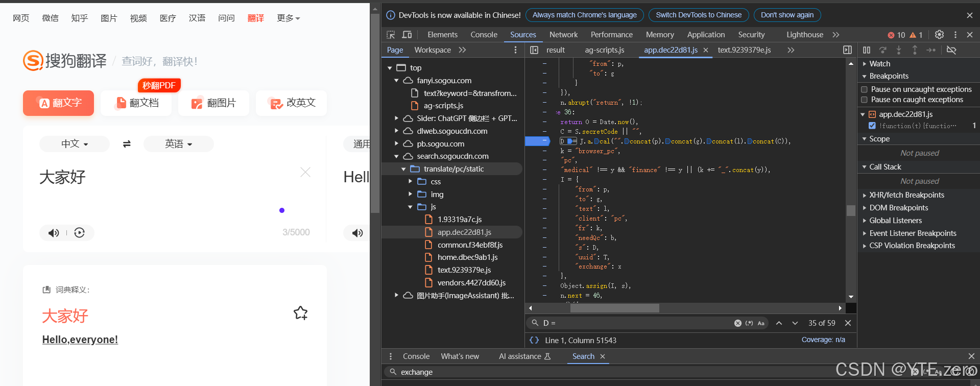Switch to the Console panel tab
This screenshot has width=980, height=386.
(x=484, y=35)
